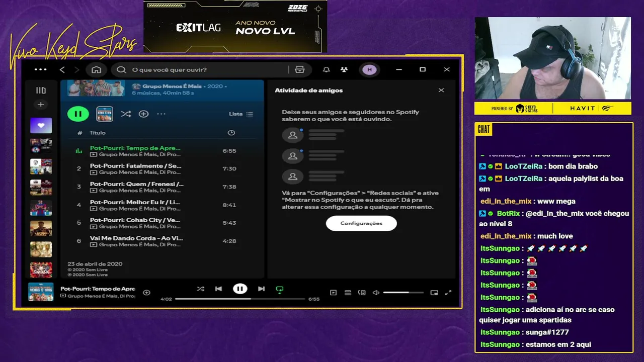This screenshot has width=644, height=362.
Task: Open the 'Lista' view options dropdown
Action: coord(241,114)
